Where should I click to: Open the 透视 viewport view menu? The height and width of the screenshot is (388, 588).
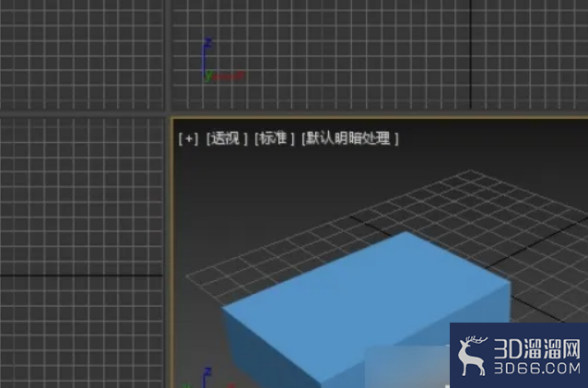click(x=227, y=139)
